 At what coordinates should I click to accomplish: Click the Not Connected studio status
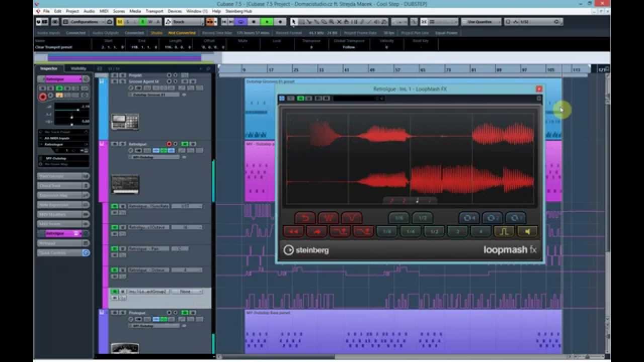click(x=182, y=33)
